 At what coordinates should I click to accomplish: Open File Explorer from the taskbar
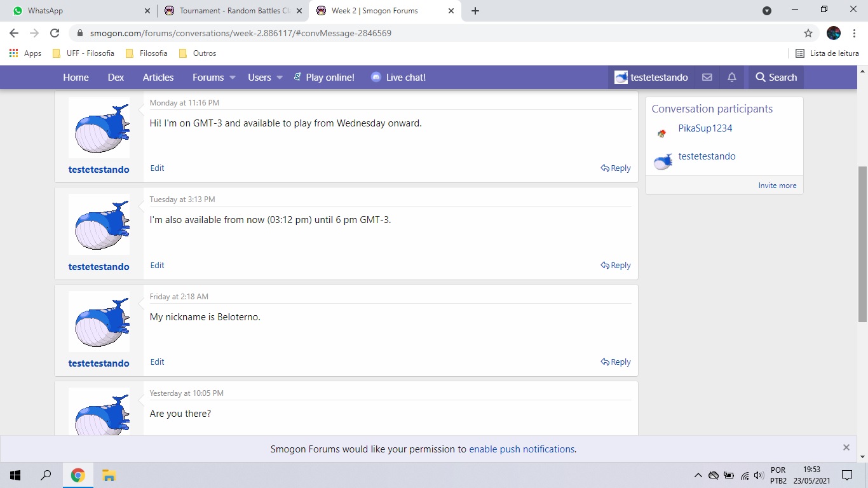[x=109, y=475]
